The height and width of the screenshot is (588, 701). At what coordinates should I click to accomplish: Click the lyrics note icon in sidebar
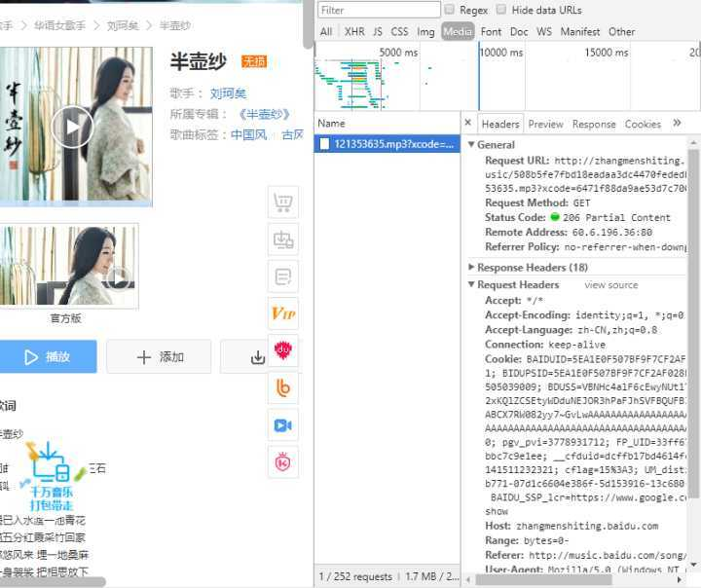(x=283, y=276)
